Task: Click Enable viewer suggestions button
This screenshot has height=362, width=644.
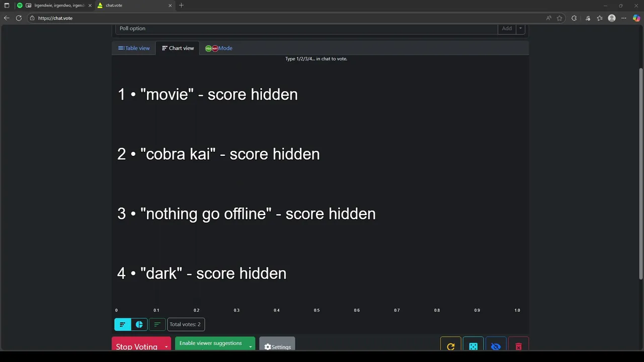Action: tap(210, 343)
